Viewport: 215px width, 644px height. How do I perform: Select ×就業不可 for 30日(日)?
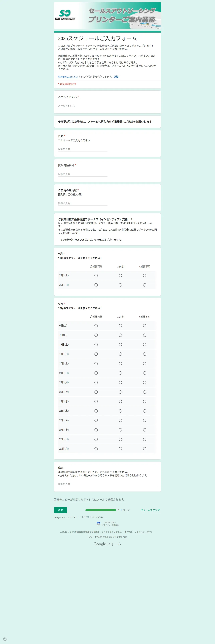pos(145,285)
